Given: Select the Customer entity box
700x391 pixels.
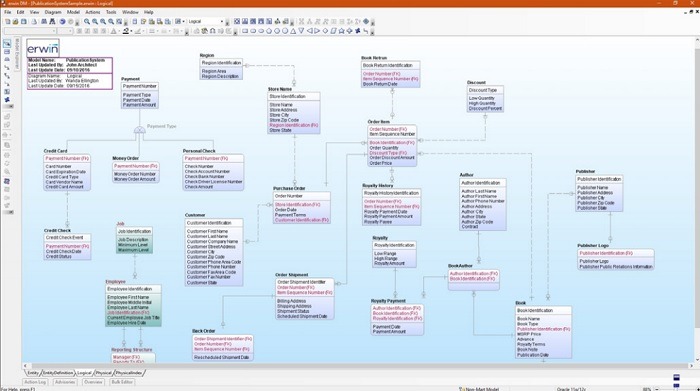Looking at the screenshot, I should pos(214,252).
